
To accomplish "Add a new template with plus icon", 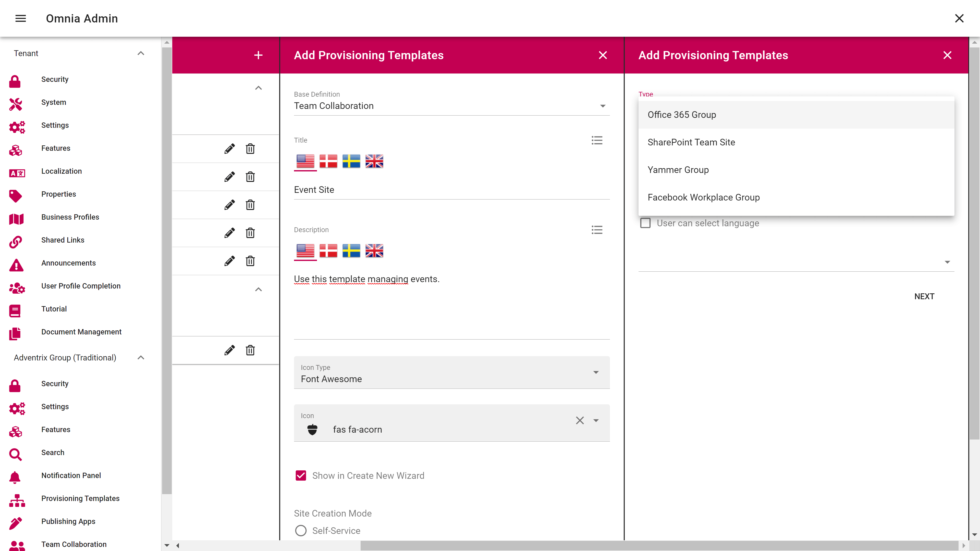I will tap(258, 55).
